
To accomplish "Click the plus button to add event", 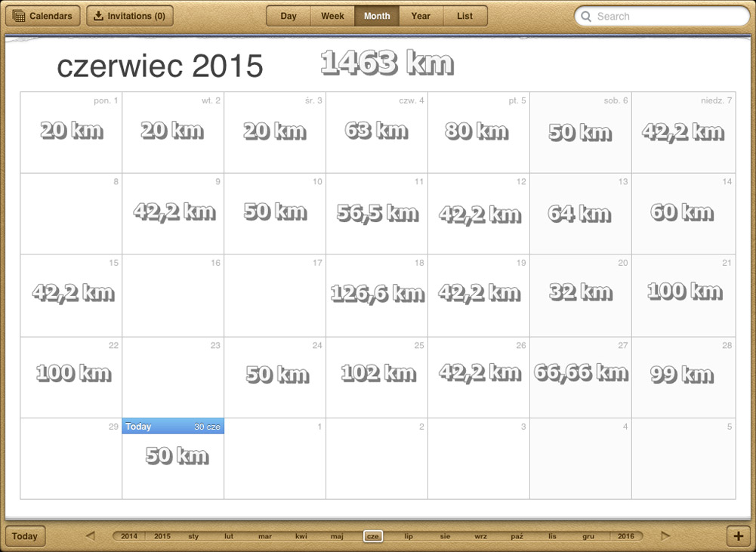I will (x=738, y=536).
